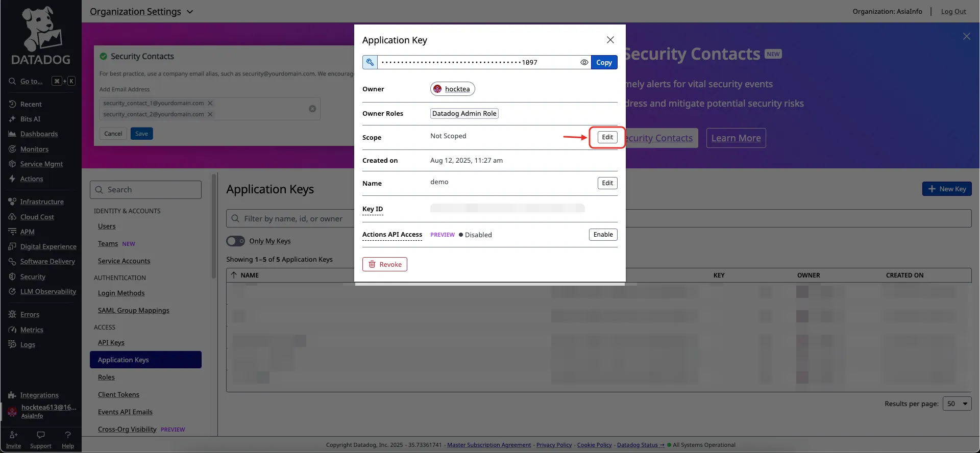Toggle the Only My Keys switch
Screen dimensions: 980x453
235,241
